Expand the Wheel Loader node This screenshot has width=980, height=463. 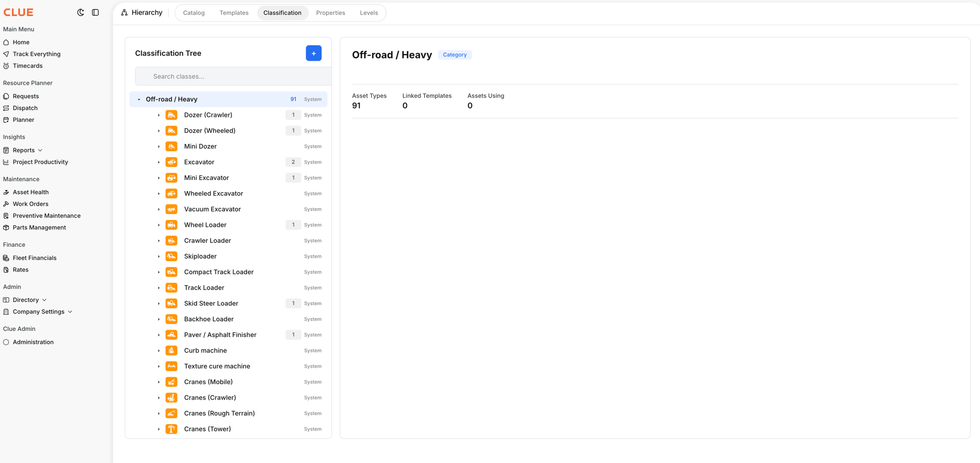pos(159,225)
